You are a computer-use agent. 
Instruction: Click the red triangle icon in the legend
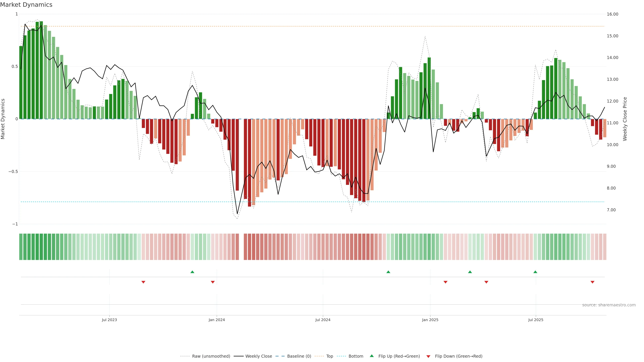coord(428,356)
